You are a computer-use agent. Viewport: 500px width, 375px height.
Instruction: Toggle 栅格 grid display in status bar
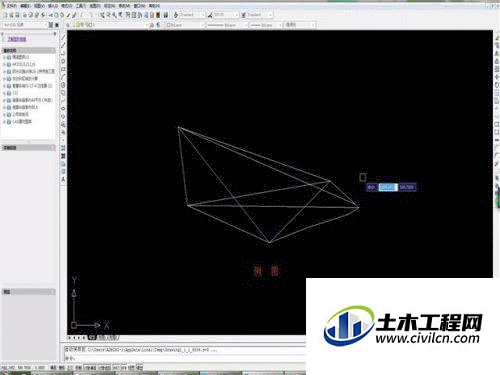[62, 368]
